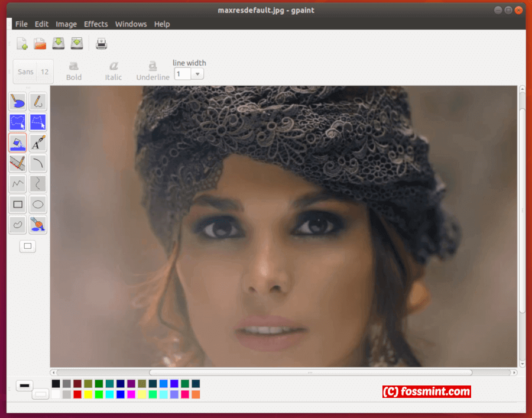Click the black foreground color button
The image size is (532, 418).
(x=24, y=385)
